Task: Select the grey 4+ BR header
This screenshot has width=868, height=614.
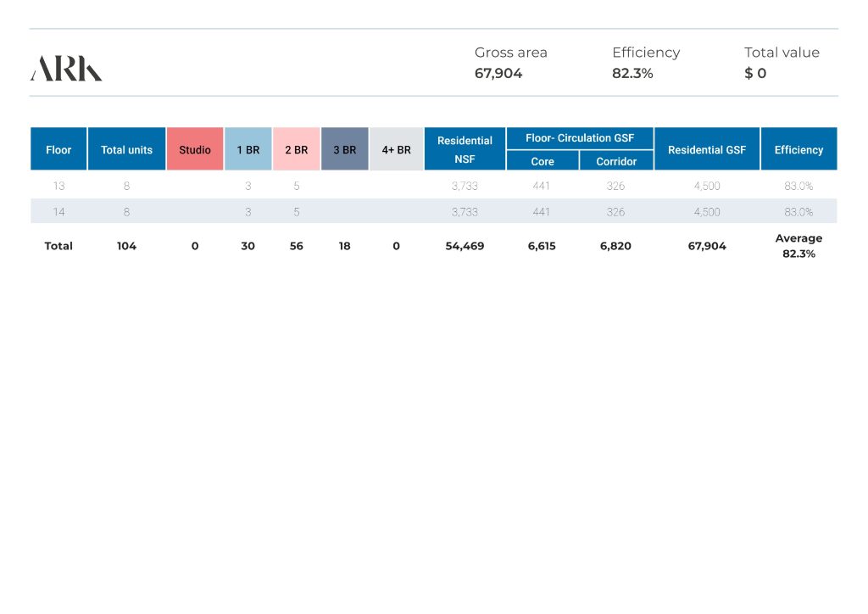Action: pyautogui.click(x=396, y=149)
